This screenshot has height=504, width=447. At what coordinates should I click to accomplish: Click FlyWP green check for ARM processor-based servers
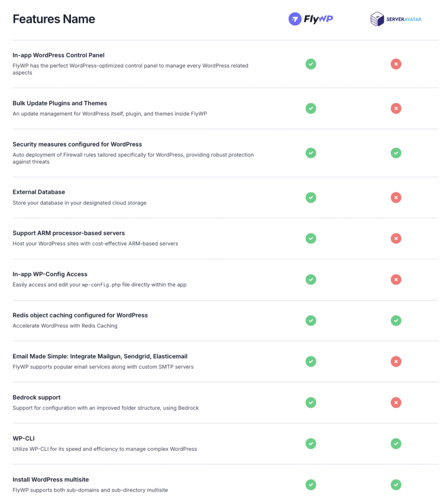[311, 238]
